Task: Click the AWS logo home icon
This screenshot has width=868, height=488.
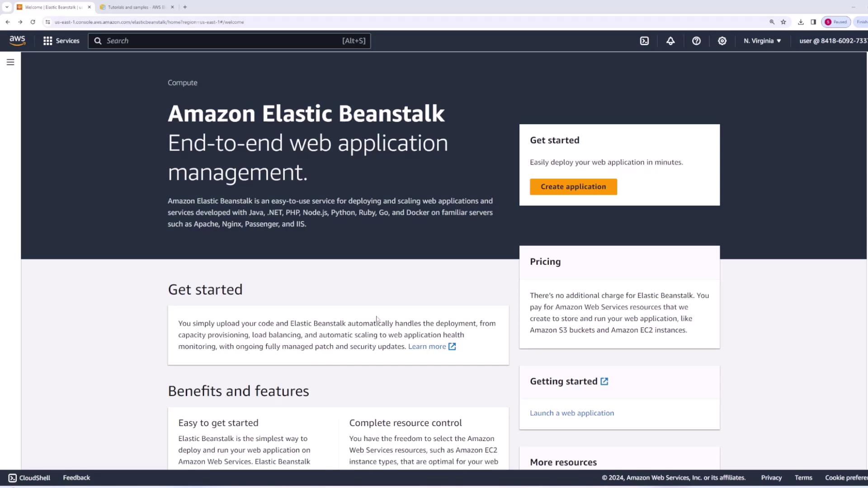Action: (17, 41)
